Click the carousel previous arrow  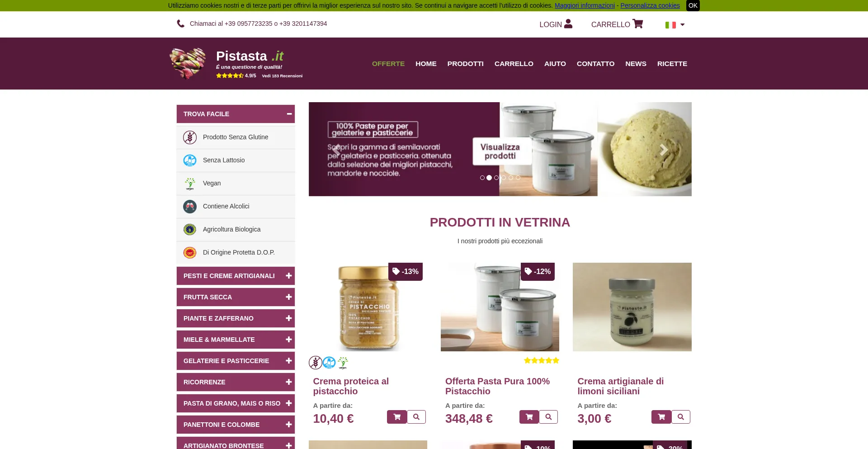337,150
